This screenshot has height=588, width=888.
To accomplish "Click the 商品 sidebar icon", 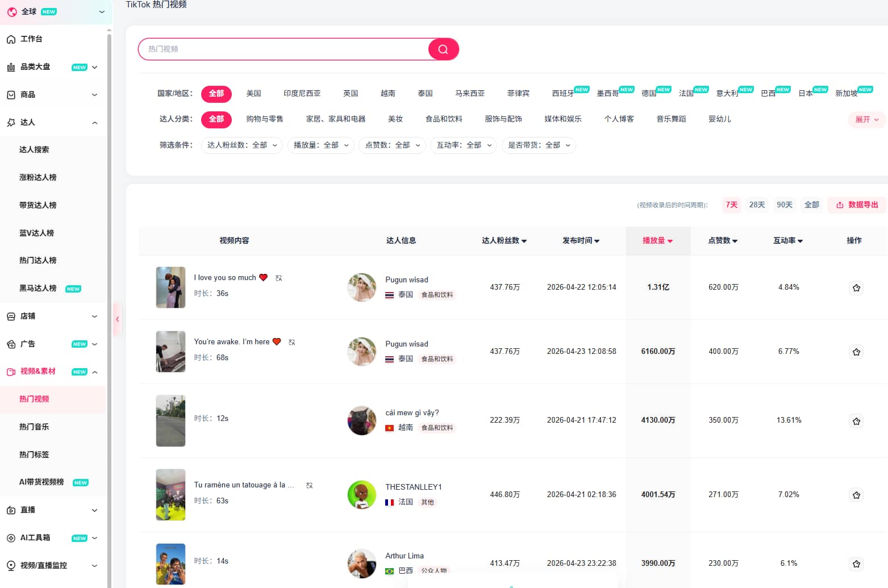I will pyautogui.click(x=11, y=95).
